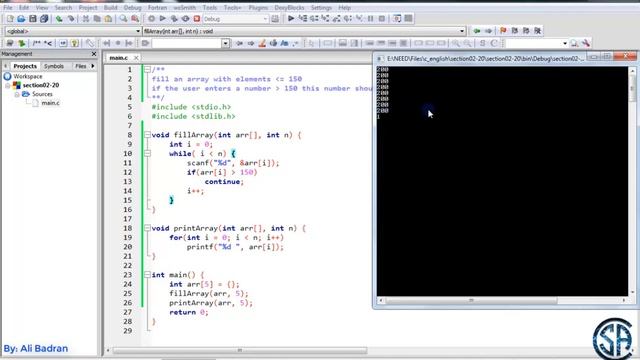Copy selection using the copy icon

point(97,19)
